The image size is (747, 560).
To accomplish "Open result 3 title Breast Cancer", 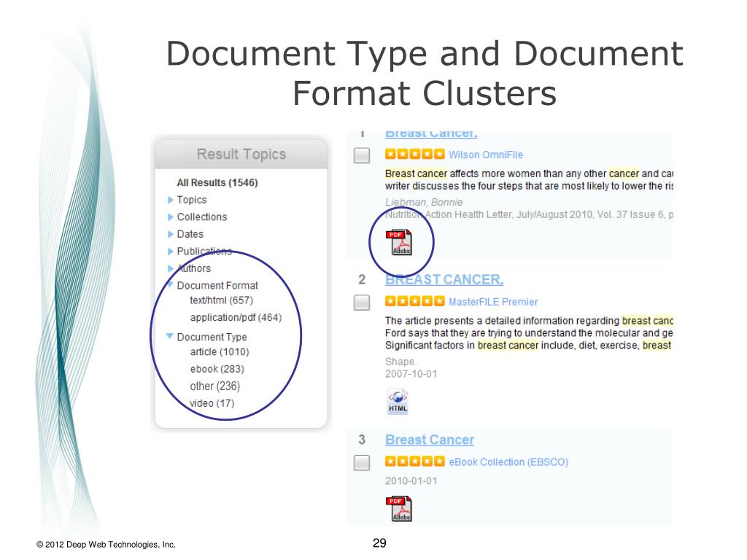I will click(430, 440).
